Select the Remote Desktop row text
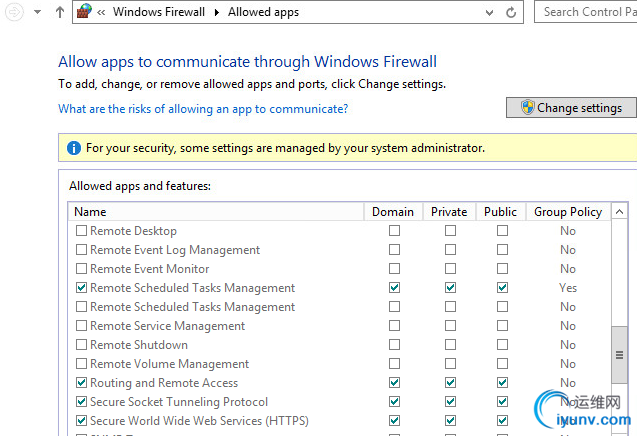Image resolution: width=637 pixels, height=436 pixels. tap(133, 231)
